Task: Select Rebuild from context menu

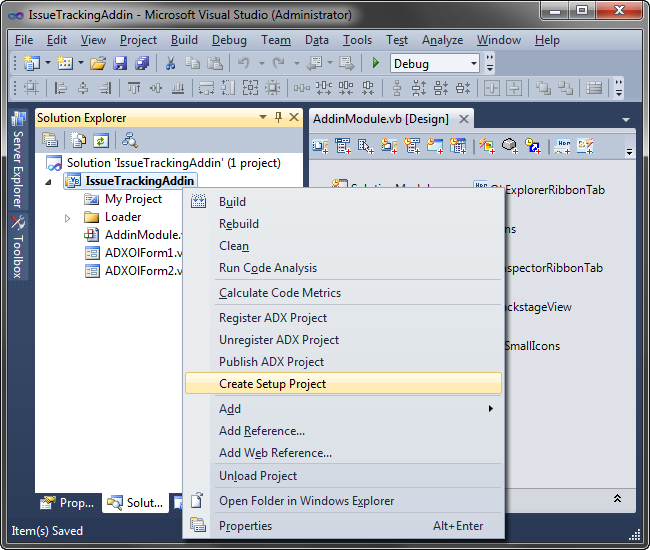Action: [x=343, y=224]
